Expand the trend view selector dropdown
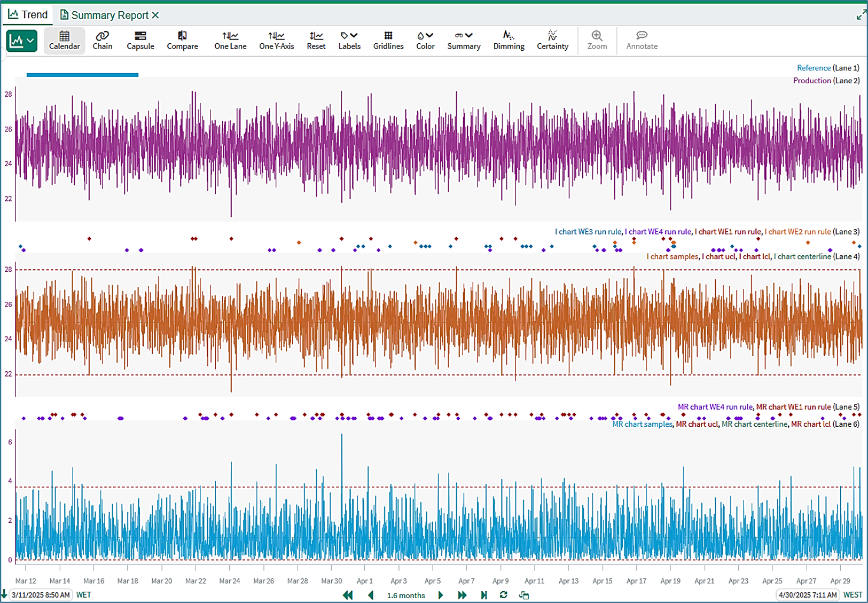 pyautogui.click(x=22, y=41)
